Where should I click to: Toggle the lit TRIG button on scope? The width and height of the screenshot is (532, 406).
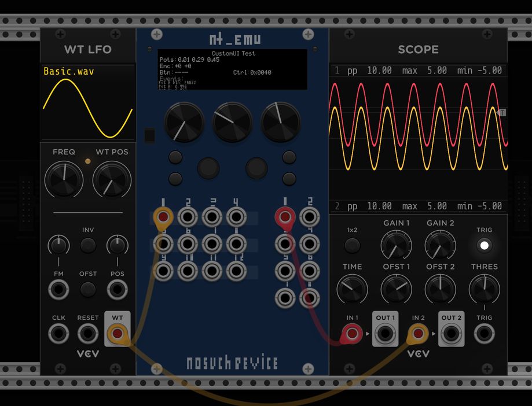point(484,245)
